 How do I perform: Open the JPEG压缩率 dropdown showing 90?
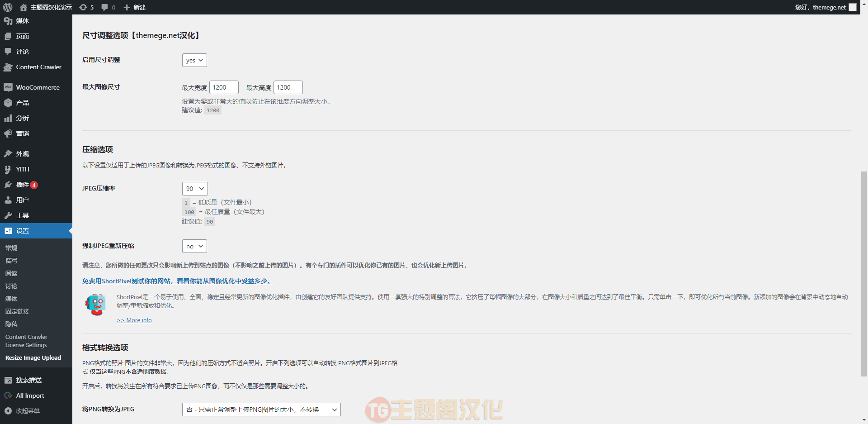pyautogui.click(x=195, y=189)
